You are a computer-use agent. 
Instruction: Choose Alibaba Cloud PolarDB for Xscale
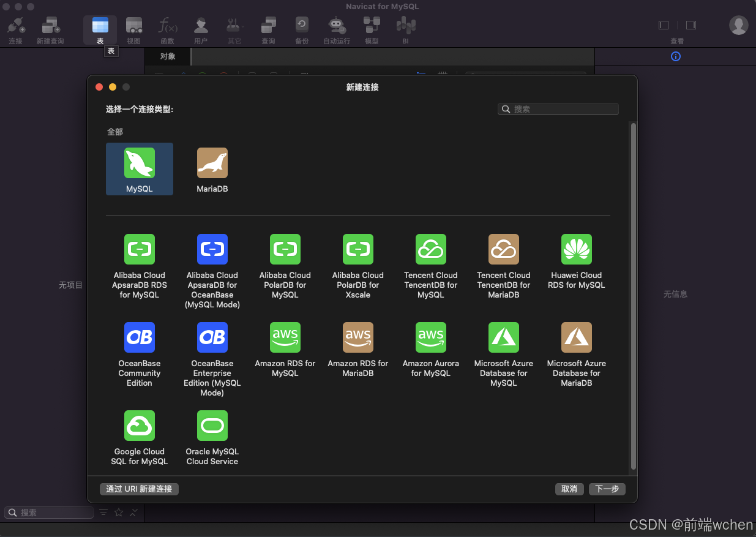(x=358, y=266)
